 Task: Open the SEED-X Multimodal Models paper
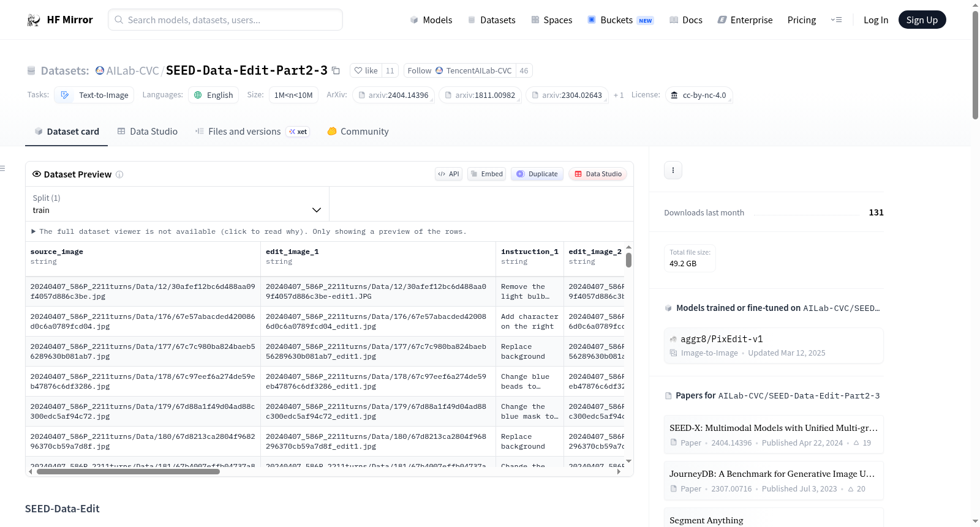[774, 435]
